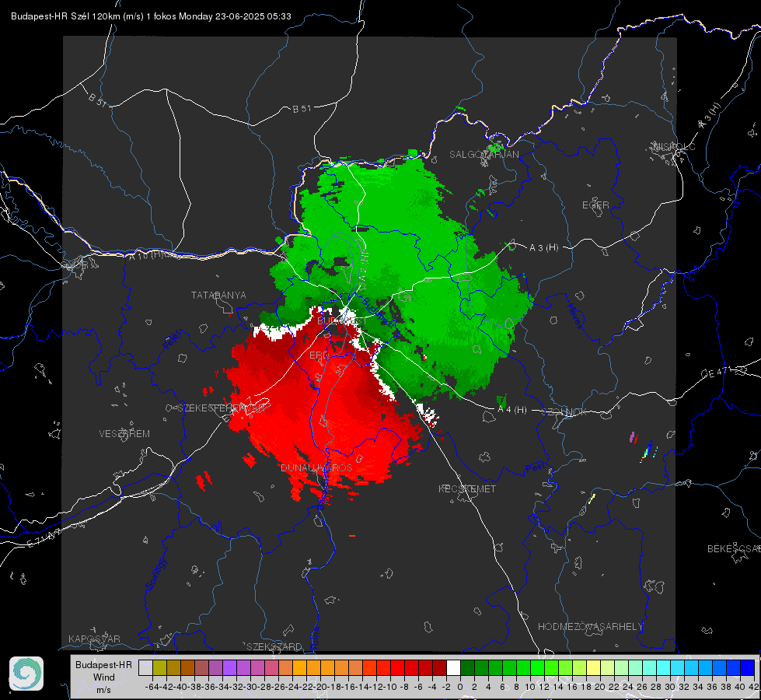Click the blue Pest county label

point(535,467)
